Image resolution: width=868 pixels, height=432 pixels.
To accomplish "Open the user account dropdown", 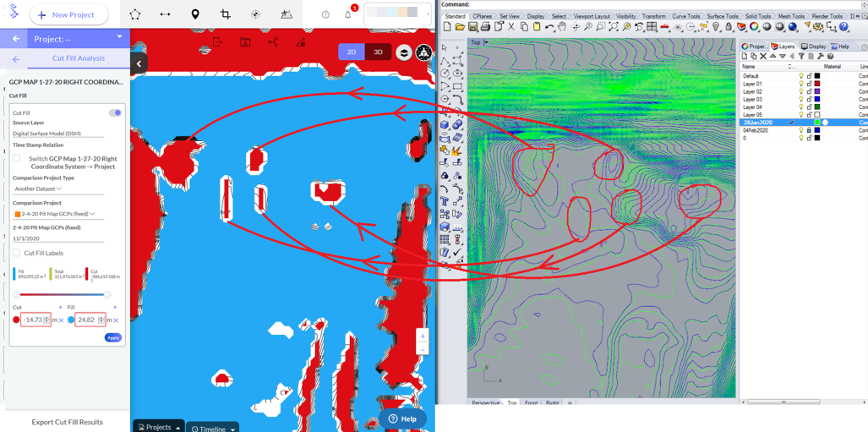I will 397,14.
